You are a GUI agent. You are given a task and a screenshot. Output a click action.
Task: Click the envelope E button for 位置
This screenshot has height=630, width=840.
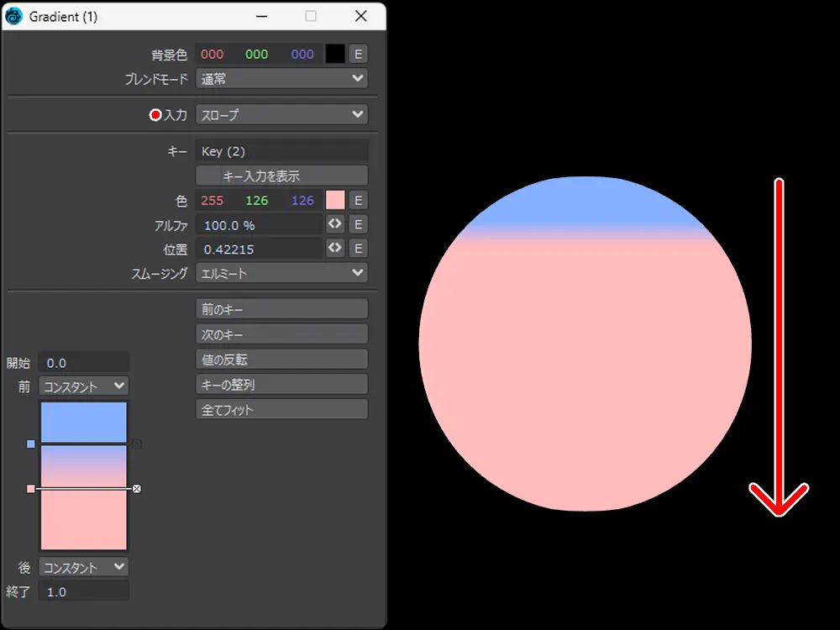point(358,248)
